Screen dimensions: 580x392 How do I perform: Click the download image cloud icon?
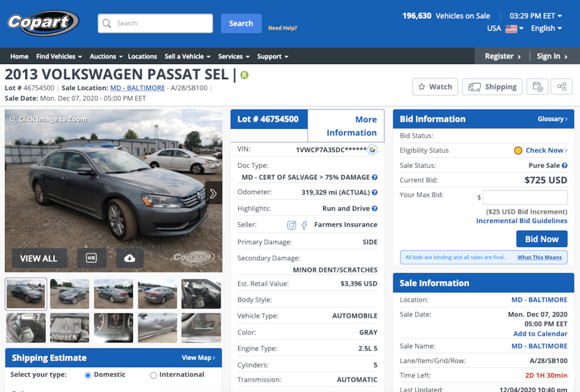pyautogui.click(x=129, y=258)
